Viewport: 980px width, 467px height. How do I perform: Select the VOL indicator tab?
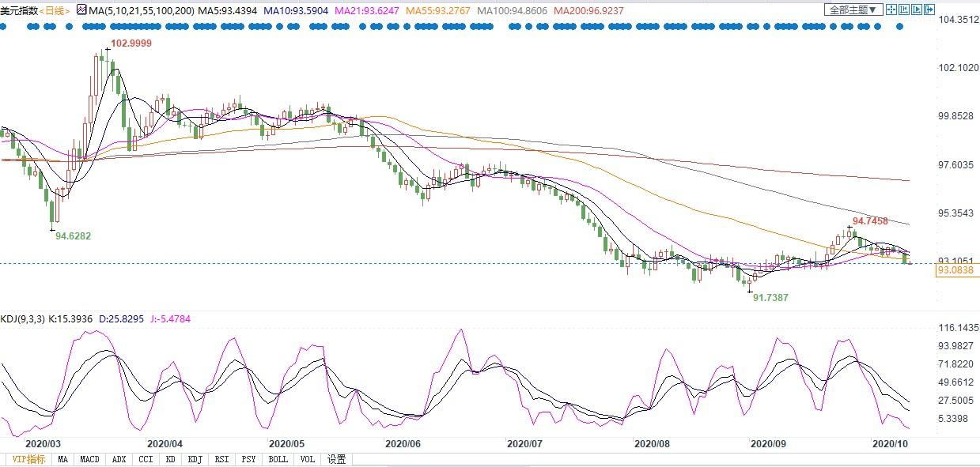click(x=308, y=459)
